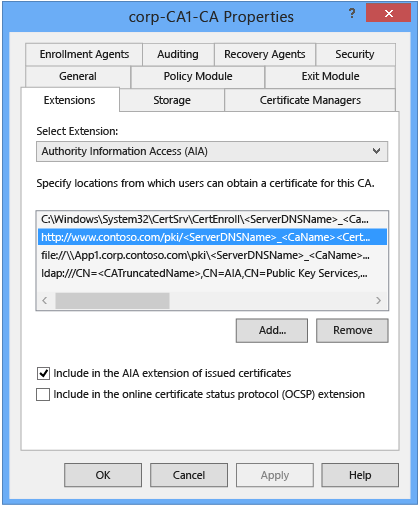Open the Auditing tab
The image size is (418, 506).
click(178, 54)
